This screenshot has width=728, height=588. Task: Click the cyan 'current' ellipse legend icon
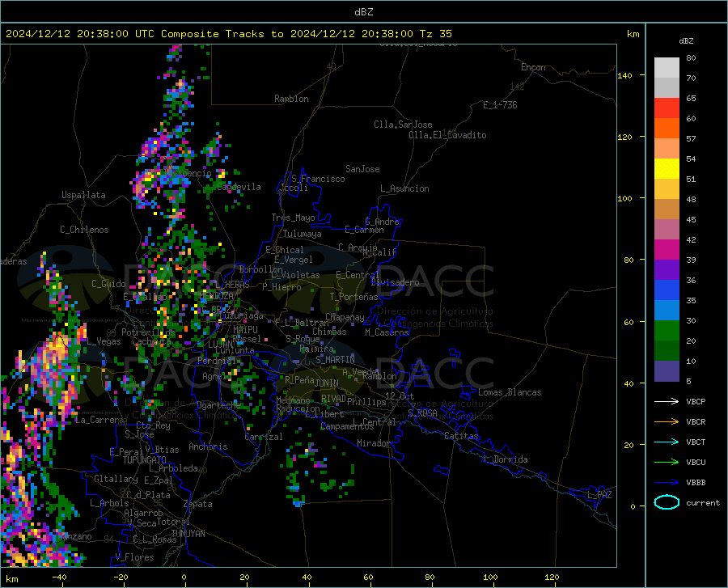click(x=667, y=502)
